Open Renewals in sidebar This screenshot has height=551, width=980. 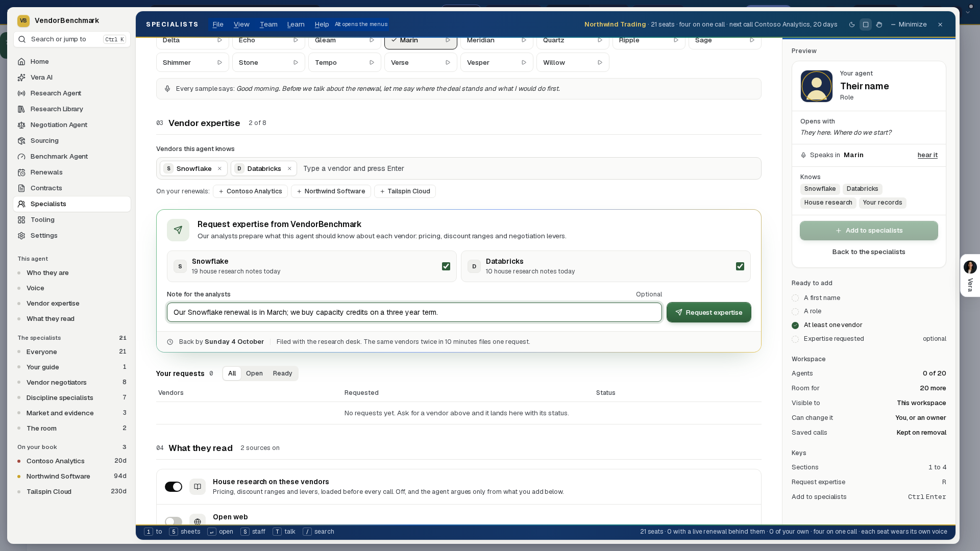coord(72,172)
